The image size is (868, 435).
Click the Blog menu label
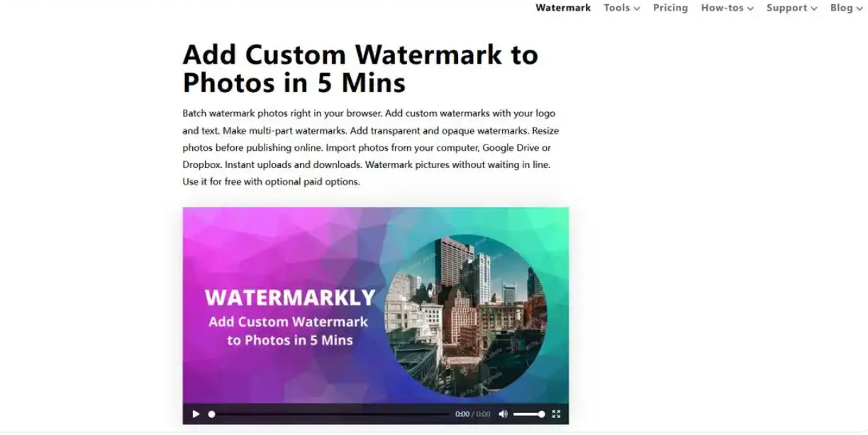841,8
